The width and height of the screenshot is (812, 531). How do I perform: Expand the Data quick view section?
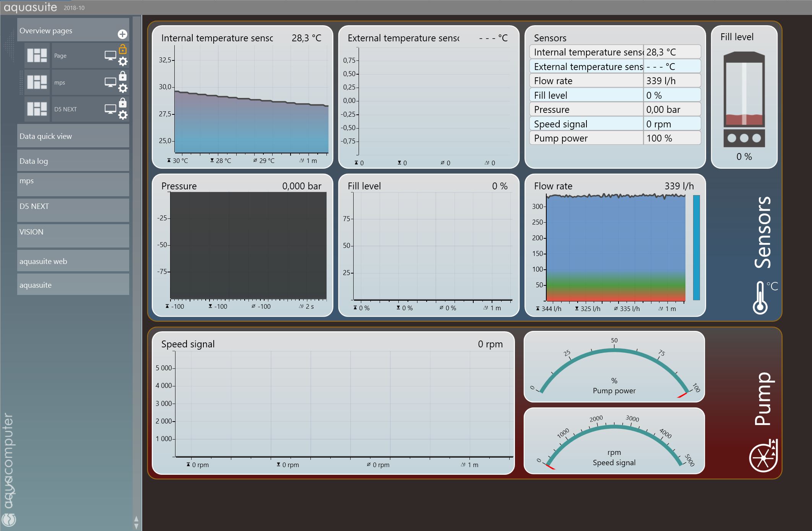(x=73, y=136)
